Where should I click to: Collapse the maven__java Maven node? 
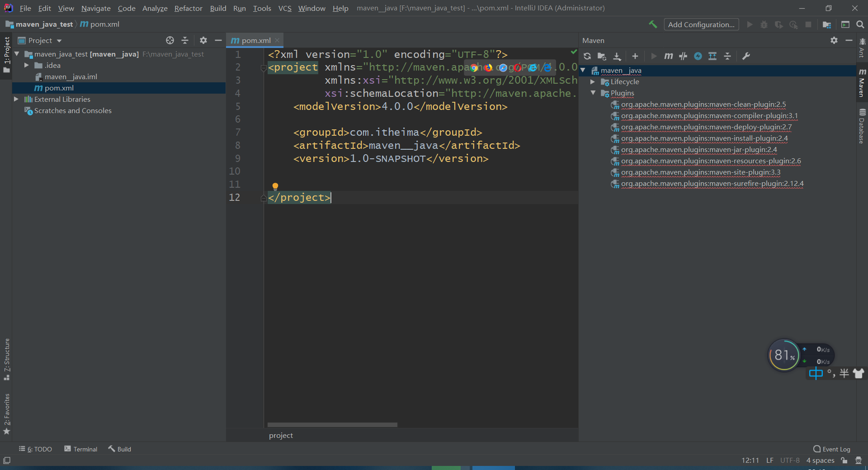coord(583,71)
